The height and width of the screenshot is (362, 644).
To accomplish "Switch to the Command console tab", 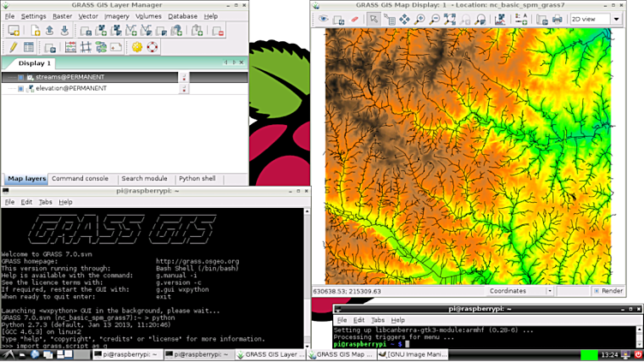I will (x=80, y=179).
